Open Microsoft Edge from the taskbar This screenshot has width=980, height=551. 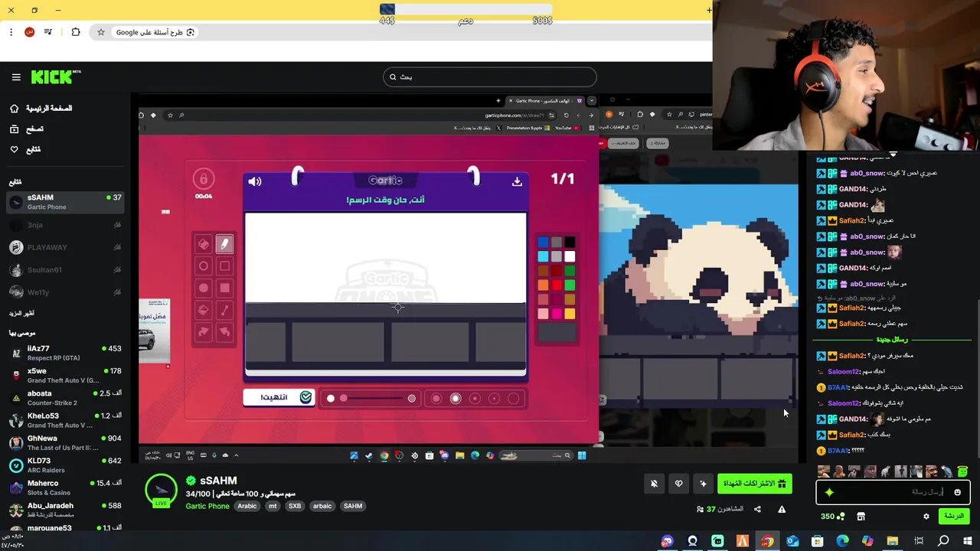(x=842, y=541)
